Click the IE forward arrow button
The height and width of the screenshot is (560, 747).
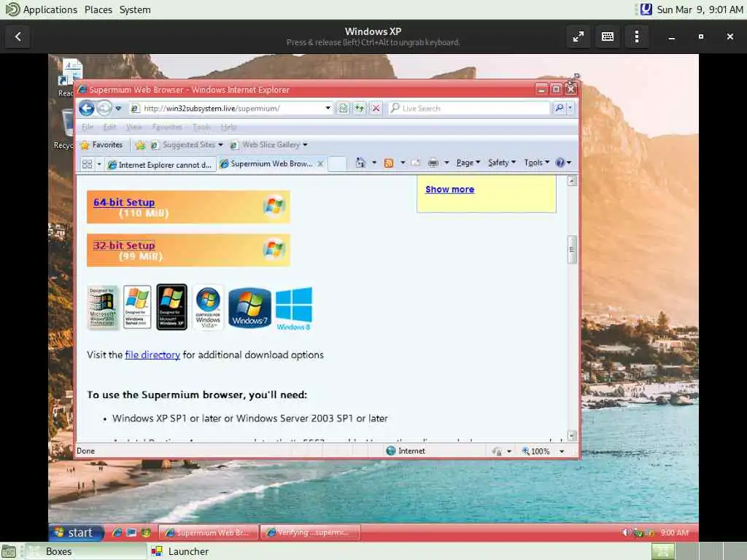(x=104, y=108)
